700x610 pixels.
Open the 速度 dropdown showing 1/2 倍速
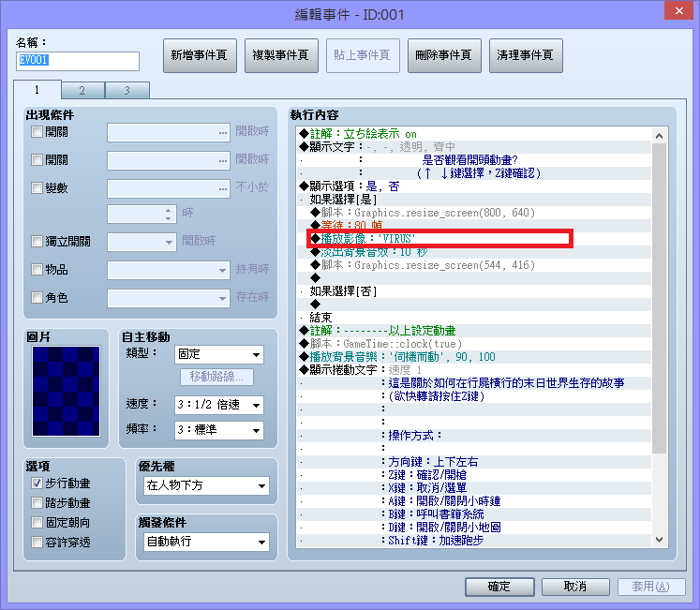[x=218, y=405]
